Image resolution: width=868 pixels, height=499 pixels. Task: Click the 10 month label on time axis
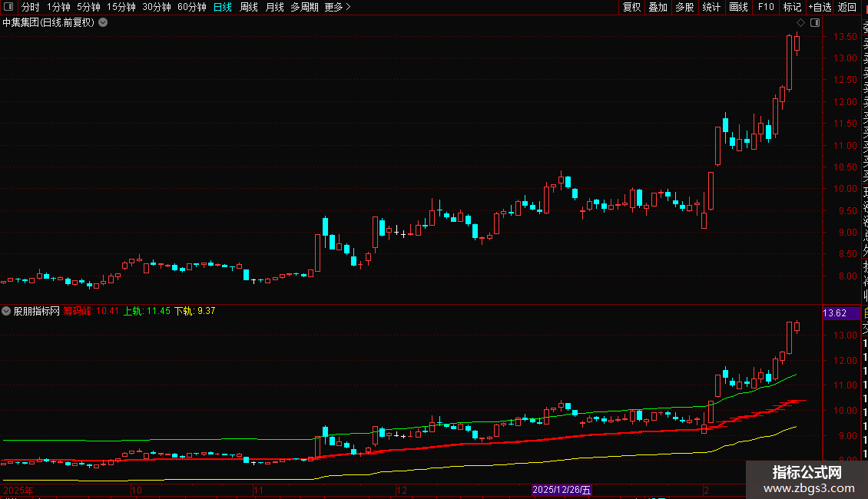(x=137, y=490)
